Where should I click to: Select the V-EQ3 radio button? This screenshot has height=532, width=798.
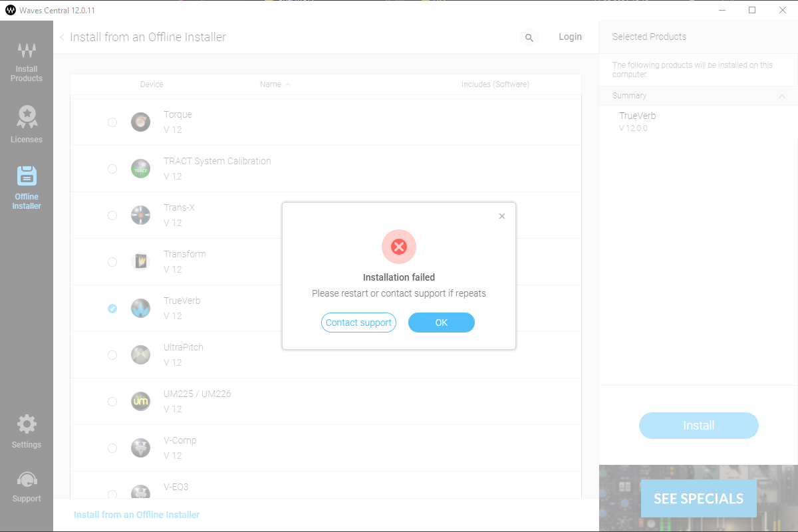[x=112, y=494]
